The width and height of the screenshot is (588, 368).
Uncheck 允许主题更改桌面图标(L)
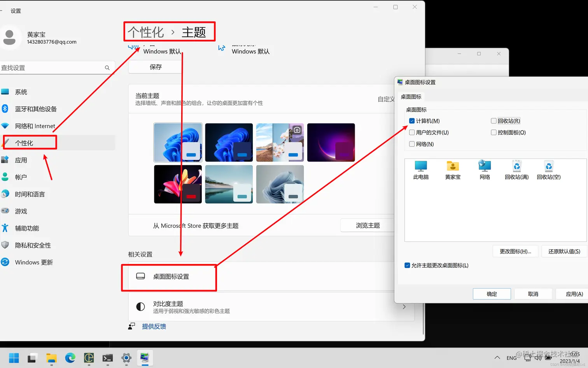click(x=408, y=265)
